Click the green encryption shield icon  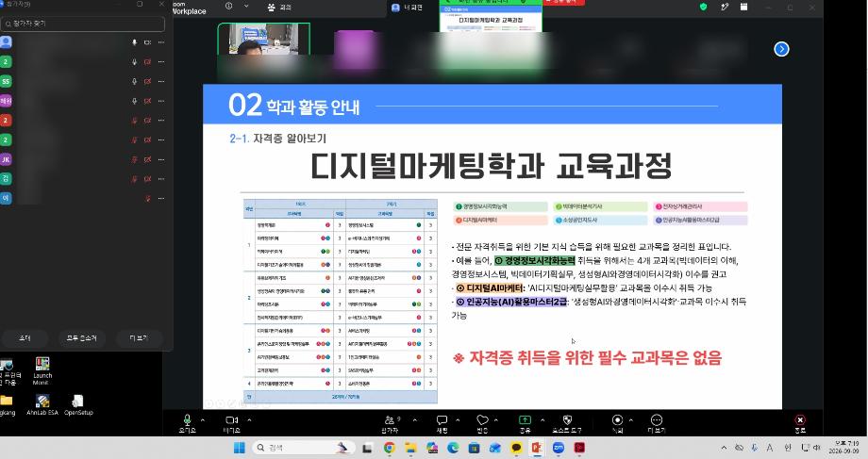(704, 7)
